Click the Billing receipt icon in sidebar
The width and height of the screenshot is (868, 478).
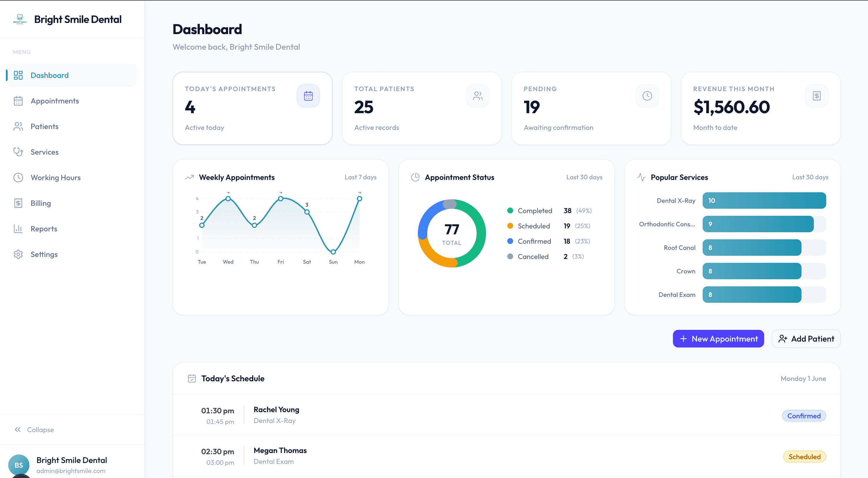click(18, 203)
